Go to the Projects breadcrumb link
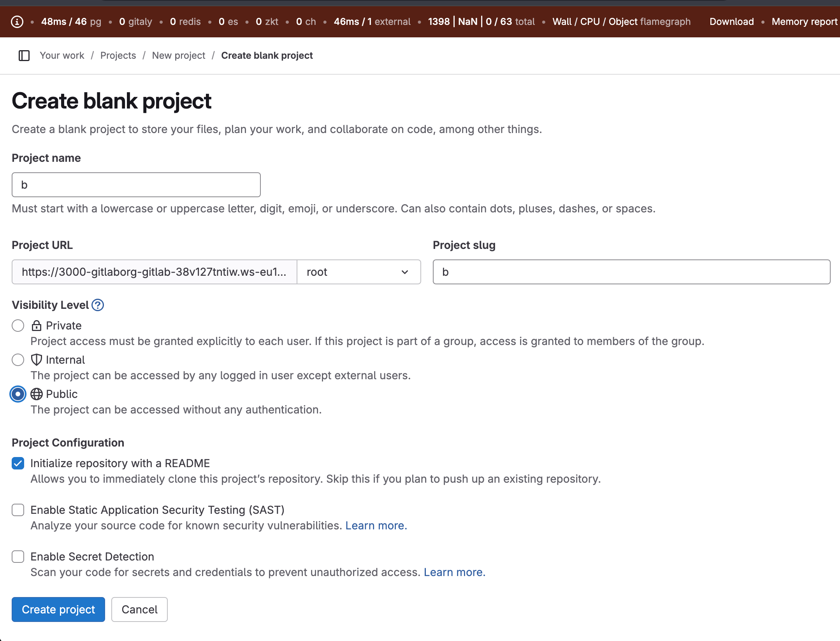This screenshot has height=641, width=840. coord(118,56)
